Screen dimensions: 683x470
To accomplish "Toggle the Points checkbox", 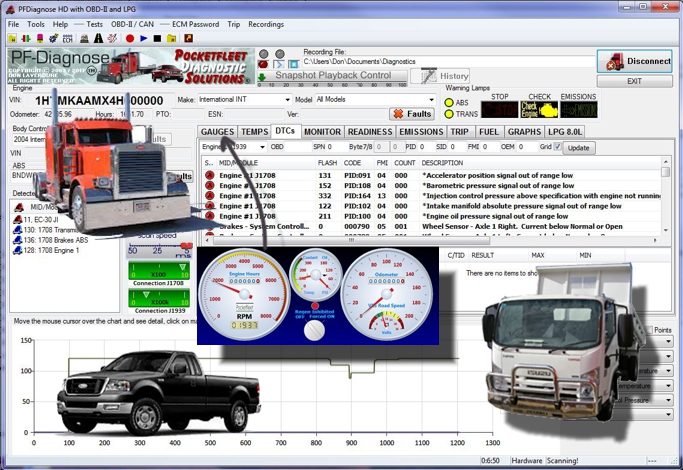I will click(649, 330).
